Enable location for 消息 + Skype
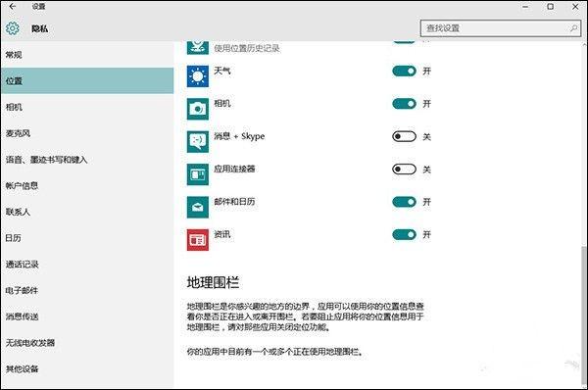Viewport: 588px width, 390px height. 404,136
